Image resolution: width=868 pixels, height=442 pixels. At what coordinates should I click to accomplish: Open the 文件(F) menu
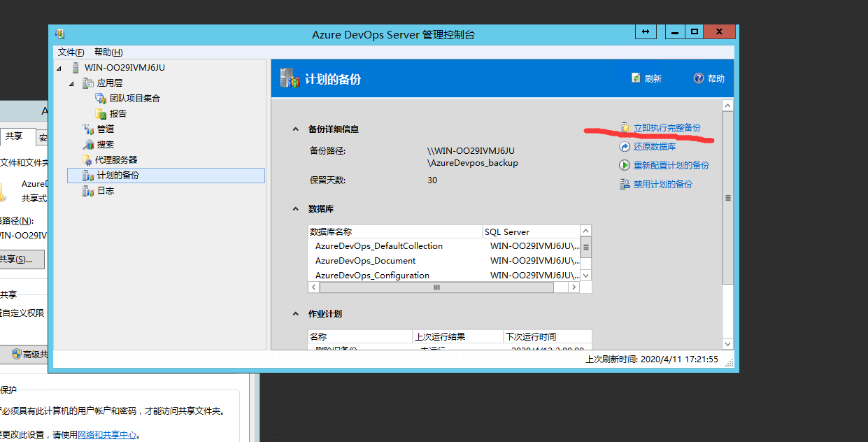tap(71, 52)
